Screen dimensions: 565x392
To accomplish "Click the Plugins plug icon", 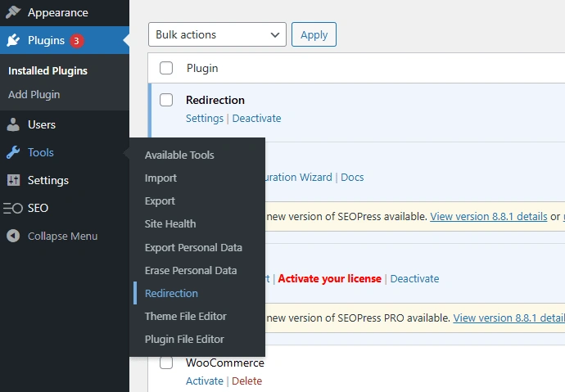I will (13, 40).
